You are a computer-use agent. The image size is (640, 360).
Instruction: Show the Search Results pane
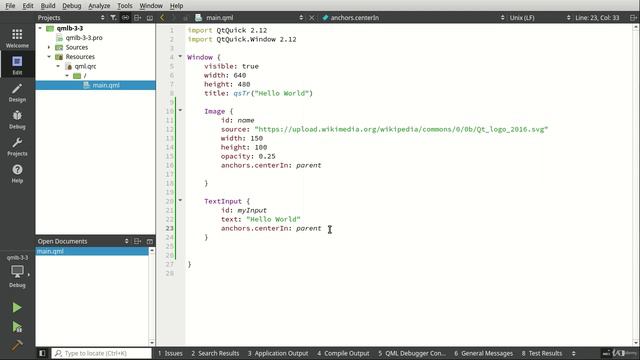(x=215, y=353)
